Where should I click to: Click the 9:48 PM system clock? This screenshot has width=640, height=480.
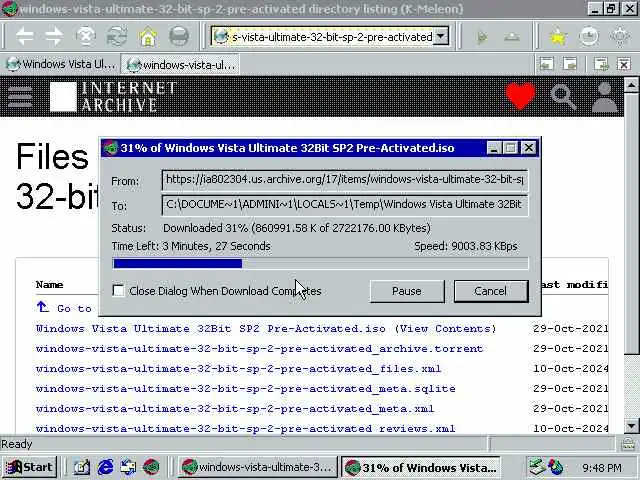point(602,467)
